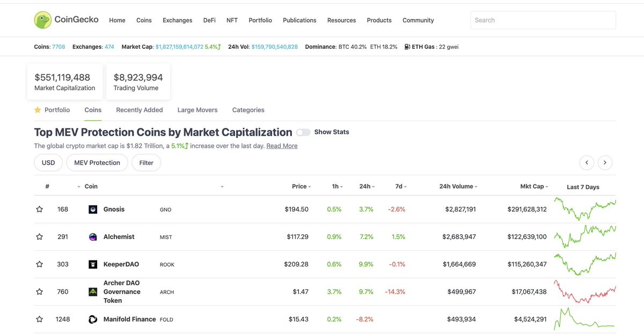Open the MEV Protection category selector
The width and height of the screenshot is (644, 335).
(97, 163)
